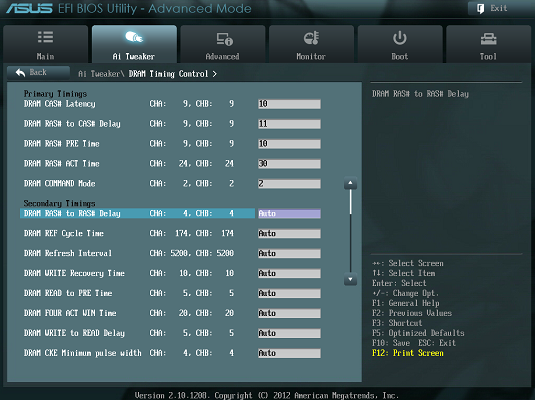Go Back to Ai Tweaker menu

click(38, 73)
